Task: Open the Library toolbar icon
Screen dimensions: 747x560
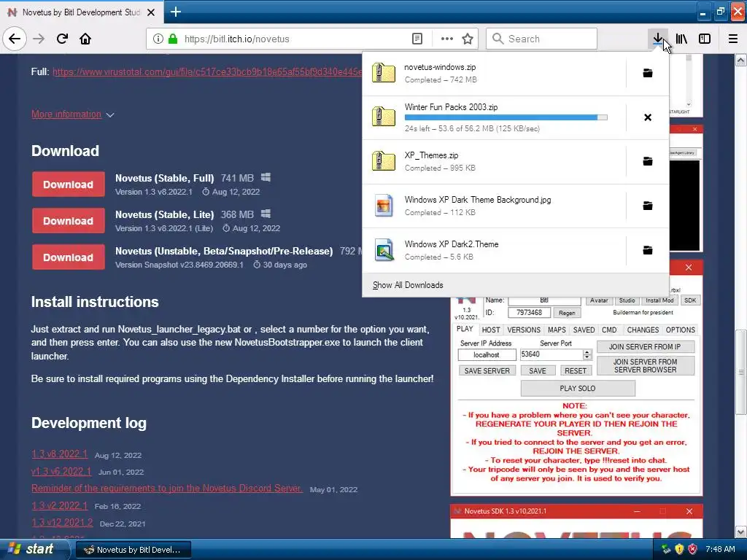Action: (x=681, y=39)
